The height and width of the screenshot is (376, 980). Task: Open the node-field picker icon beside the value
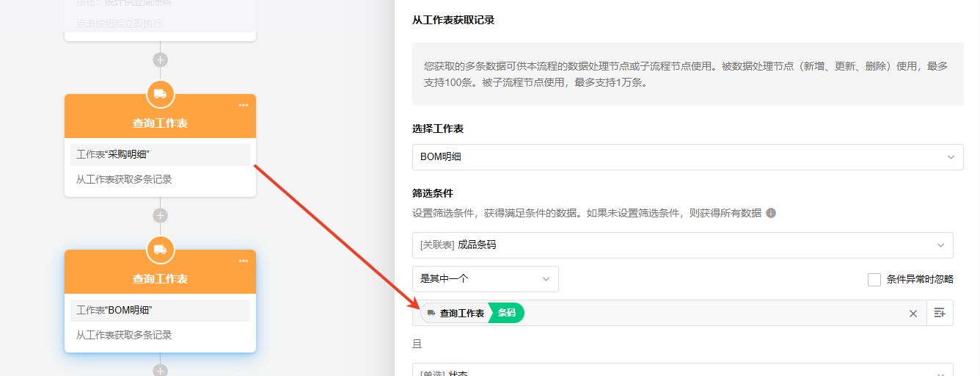940,313
